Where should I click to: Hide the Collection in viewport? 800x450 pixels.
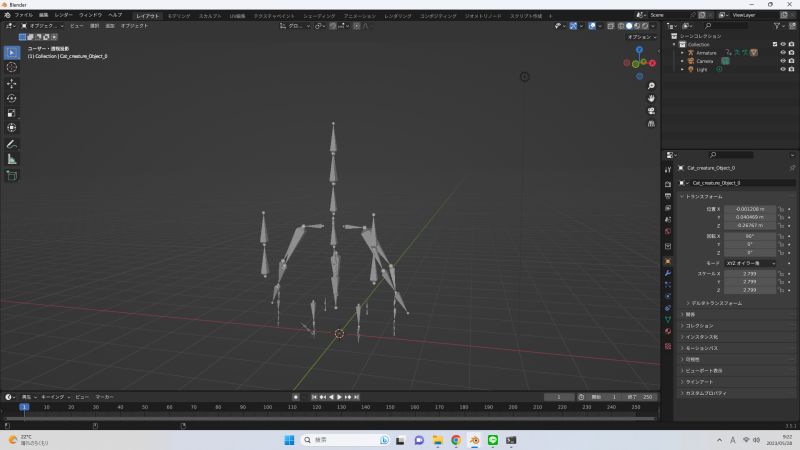[x=783, y=44]
